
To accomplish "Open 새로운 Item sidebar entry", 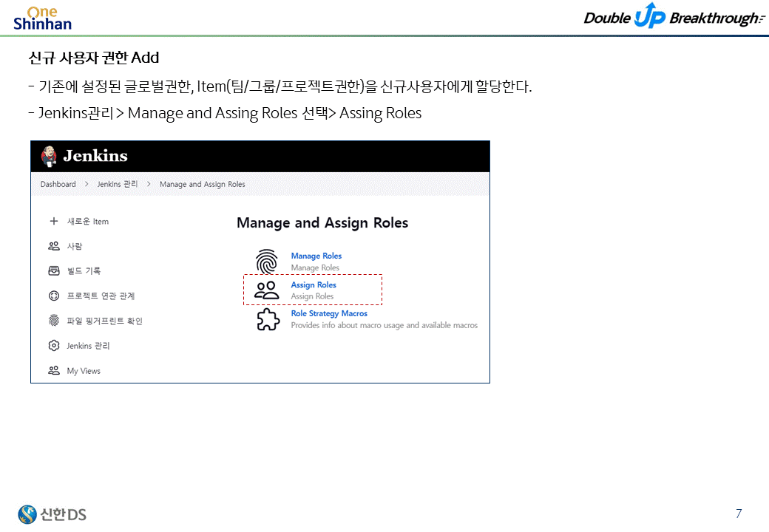I will (88, 222).
